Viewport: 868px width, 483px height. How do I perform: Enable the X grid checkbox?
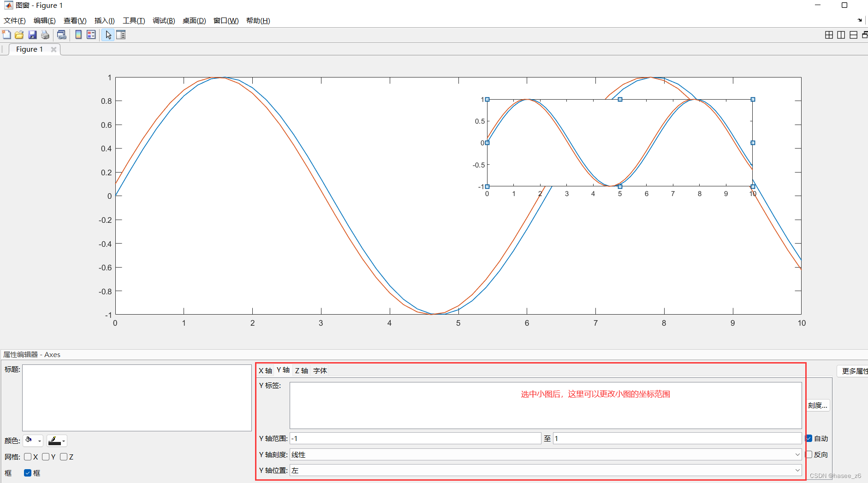pyautogui.click(x=28, y=457)
